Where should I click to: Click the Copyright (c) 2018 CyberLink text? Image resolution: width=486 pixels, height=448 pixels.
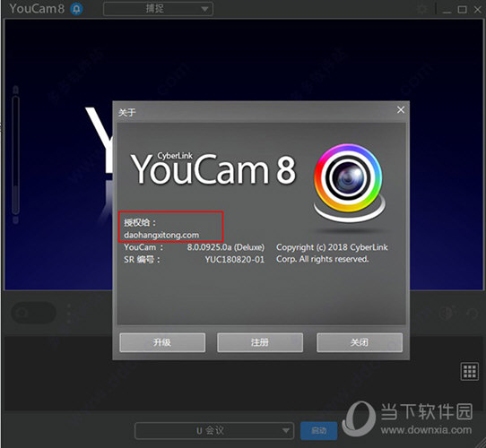332,247
